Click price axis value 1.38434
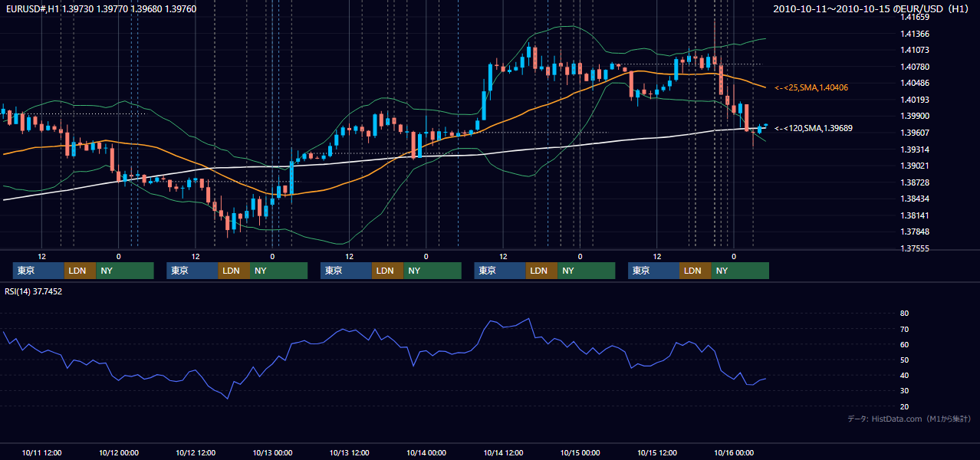The width and height of the screenshot is (980, 460). pos(914,199)
